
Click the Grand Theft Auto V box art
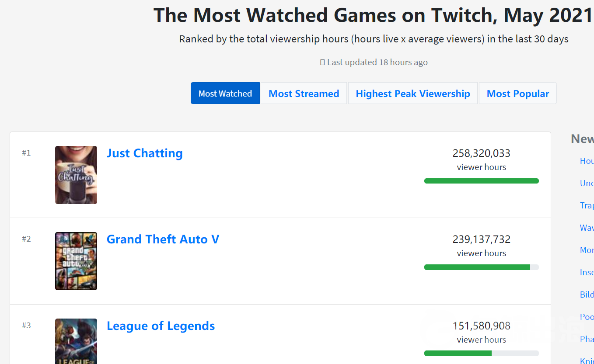click(x=76, y=261)
